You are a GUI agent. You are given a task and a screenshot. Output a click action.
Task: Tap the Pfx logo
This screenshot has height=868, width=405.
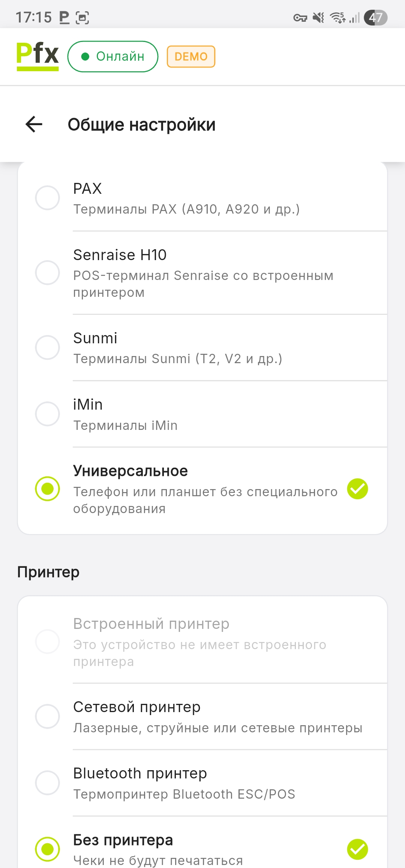(37, 56)
